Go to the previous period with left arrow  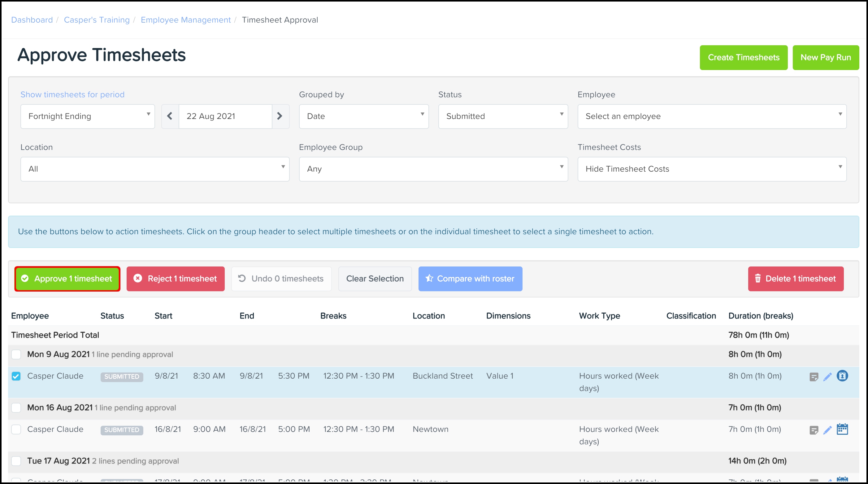[170, 116]
